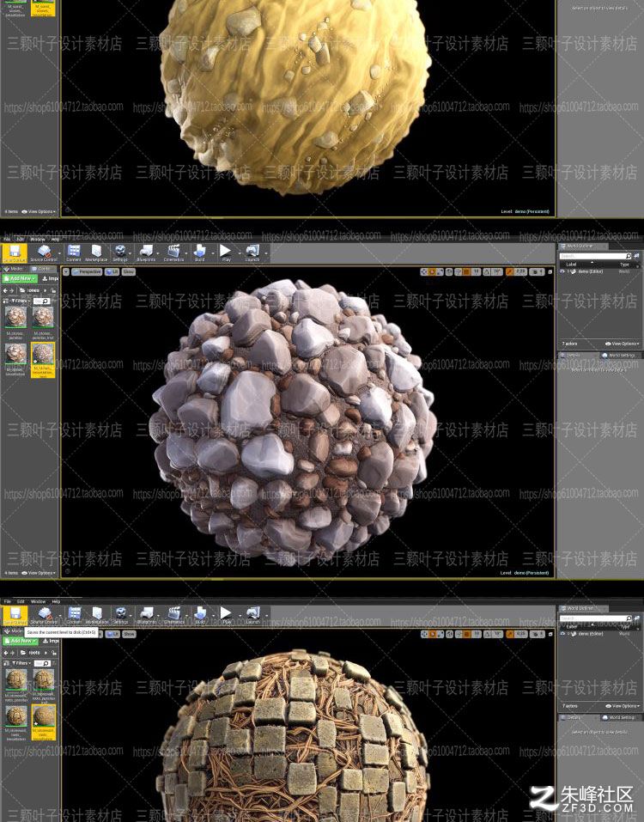Click Cinematics icon in the roots editor toolbar
The image size is (644, 822).
tap(174, 616)
